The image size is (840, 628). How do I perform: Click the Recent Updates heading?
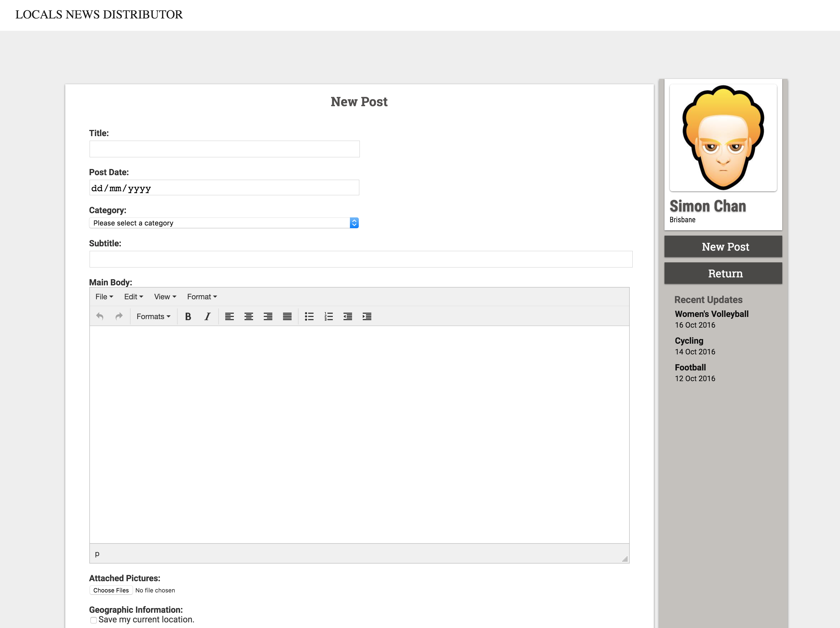tap(708, 300)
